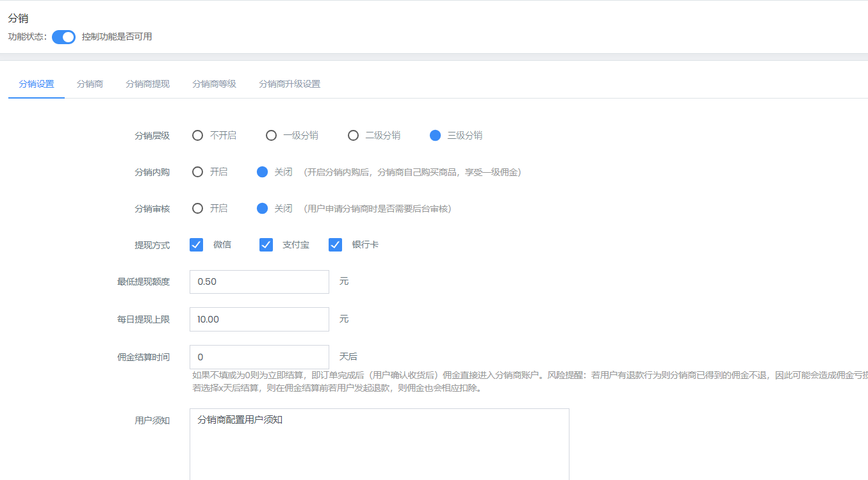868x480 pixels.
Task: Click the 每日提现上限 input field
Action: (259, 319)
